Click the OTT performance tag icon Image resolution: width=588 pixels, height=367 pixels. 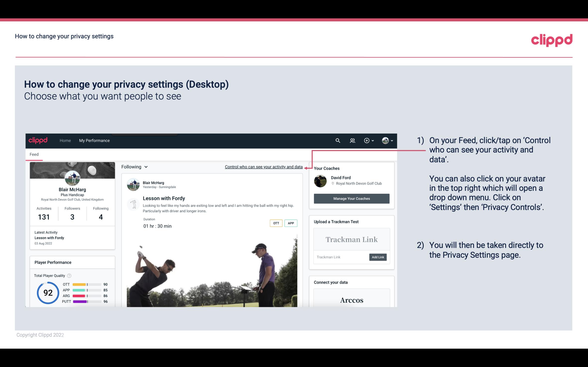(275, 223)
